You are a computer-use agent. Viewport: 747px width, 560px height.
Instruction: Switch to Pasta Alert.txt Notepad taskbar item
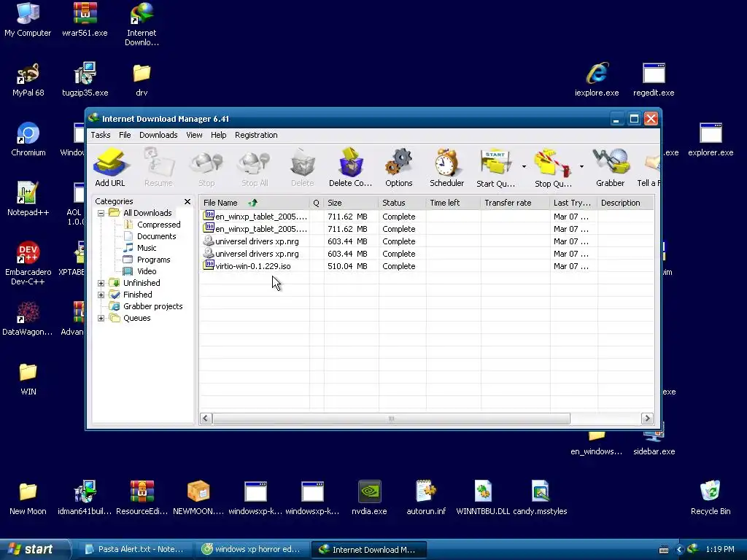click(x=133, y=549)
